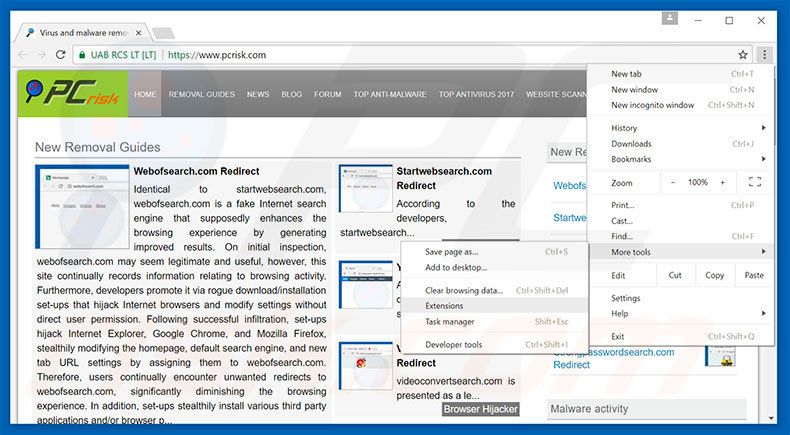
Task: Expand the Help submenu
Action: point(680,314)
